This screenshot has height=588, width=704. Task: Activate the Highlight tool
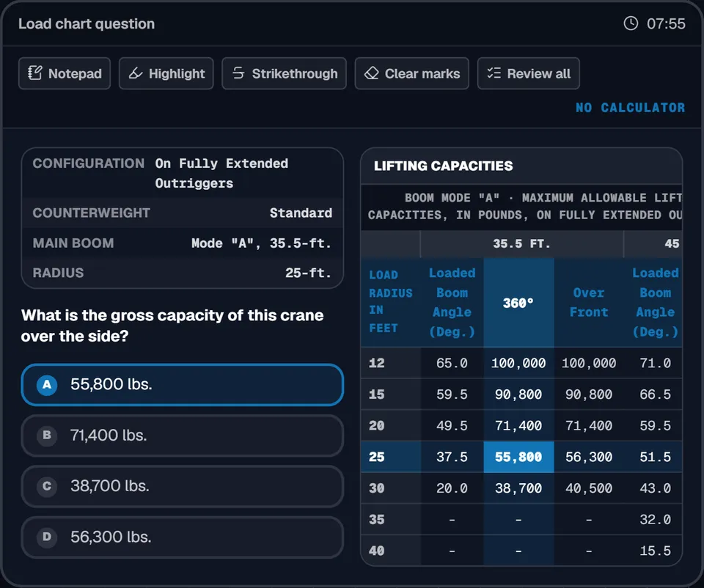point(166,73)
